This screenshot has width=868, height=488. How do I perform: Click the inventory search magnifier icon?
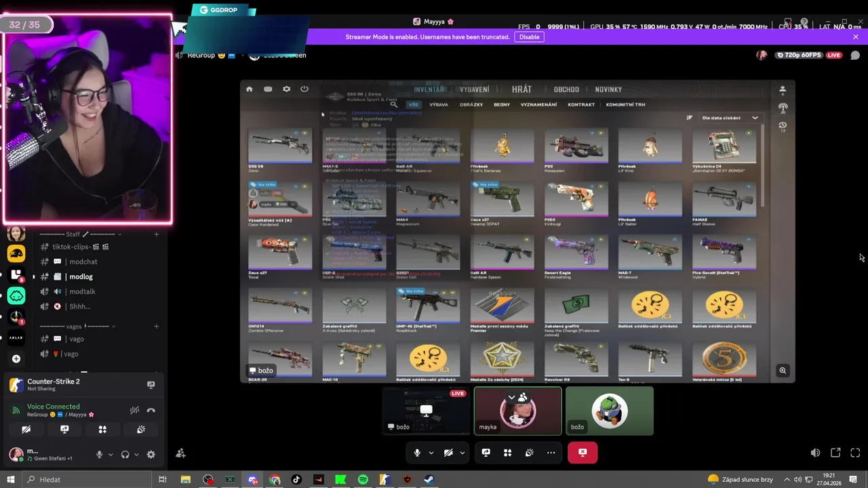(393, 104)
